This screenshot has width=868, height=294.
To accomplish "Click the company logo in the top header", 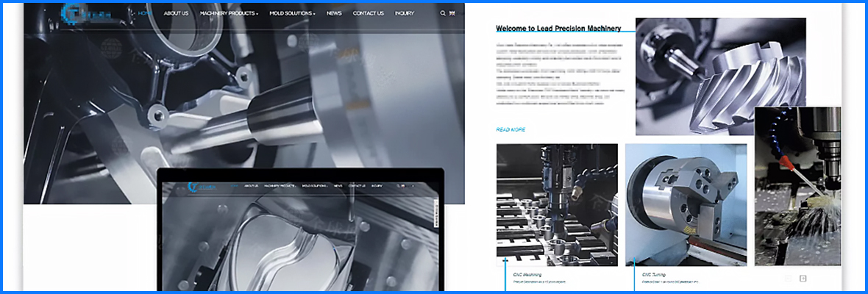I will [86, 13].
